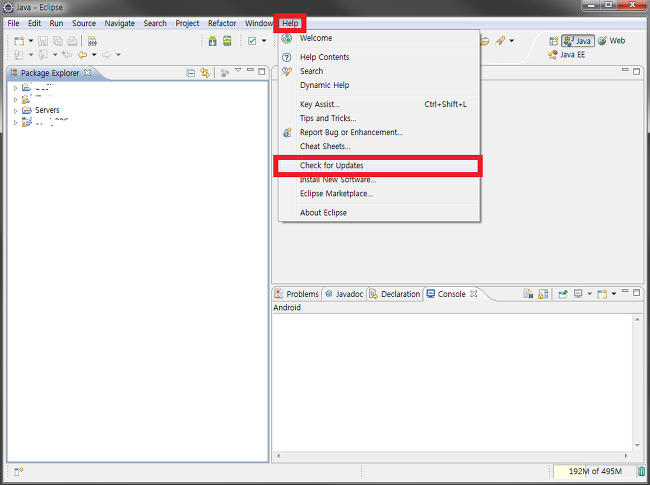Open the Package Explorer View Menu triangle
This screenshot has height=485, width=650.
pyautogui.click(x=238, y=70)
